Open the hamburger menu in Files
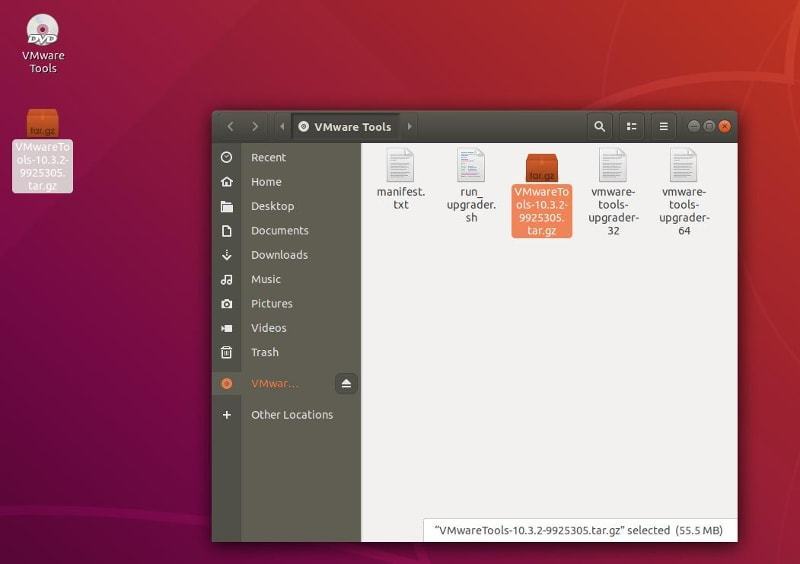This screenshot has width=800, height=564. pos(663,127)
